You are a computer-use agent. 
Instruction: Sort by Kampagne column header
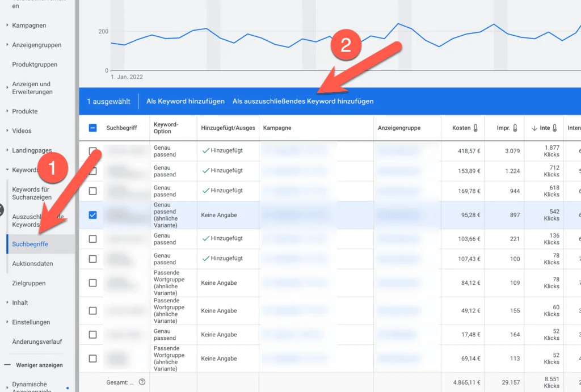click(x=277, y=128)
